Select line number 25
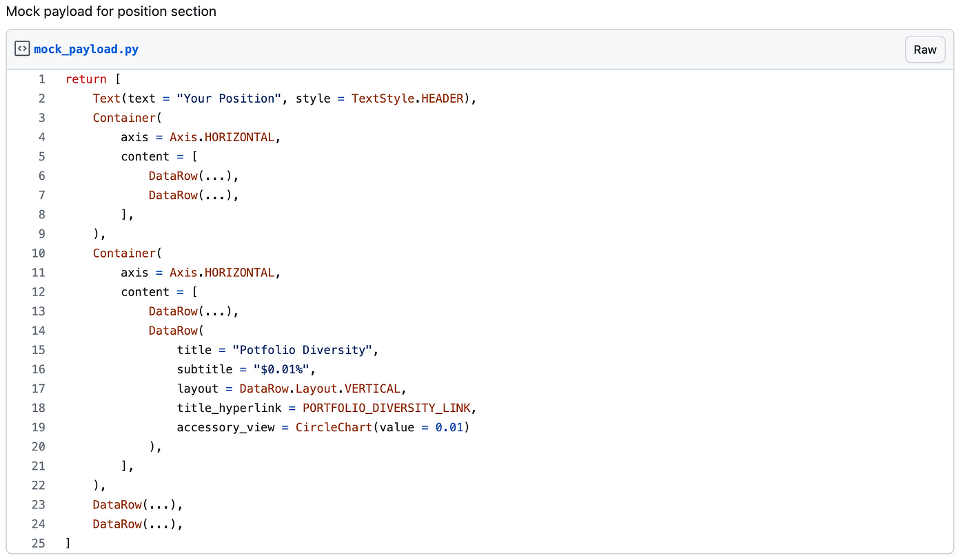Viewport: 965px width, 560px height. (38, 543)
